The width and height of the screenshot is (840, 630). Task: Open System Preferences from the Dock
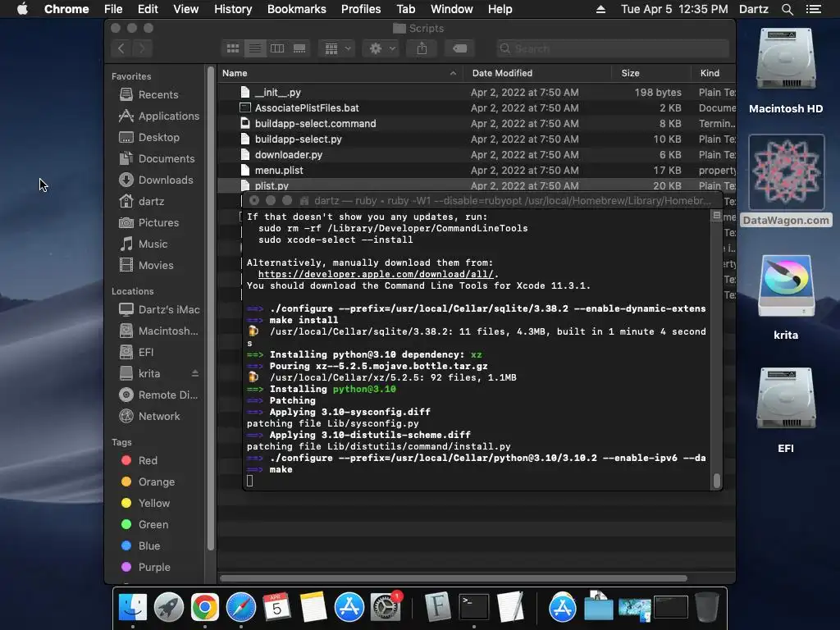click(x=386, y=608)
